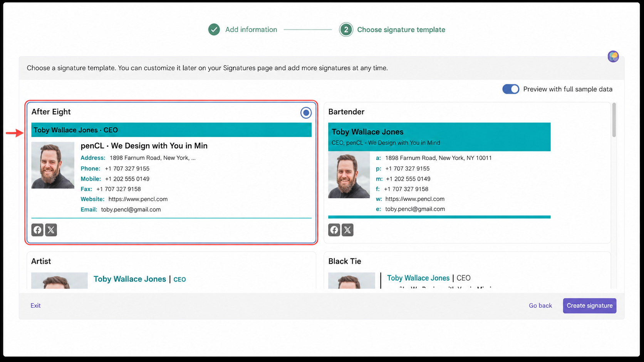Click the 'f:' fax line in Bartender
The width and height of the screenshot is (644, 362).
pos(402,189)
